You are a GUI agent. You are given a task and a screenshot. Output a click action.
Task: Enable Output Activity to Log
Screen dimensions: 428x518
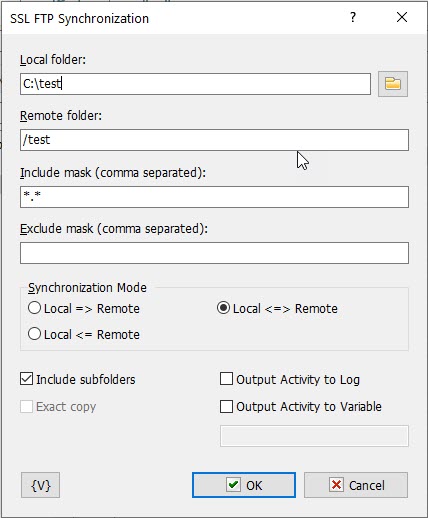click(226, 379)
